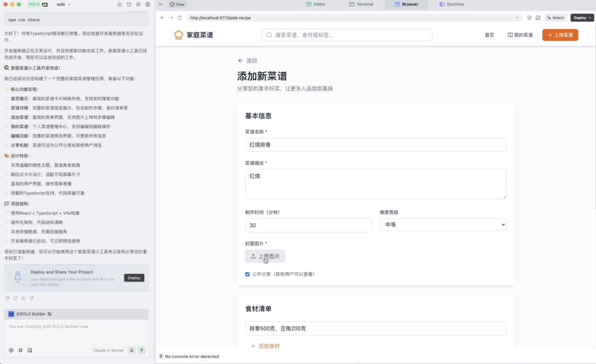The height and width of the screenshot is (364, 596).
Task: Open the URL bar dropdown chevron
Action: (x=517, y=18)
